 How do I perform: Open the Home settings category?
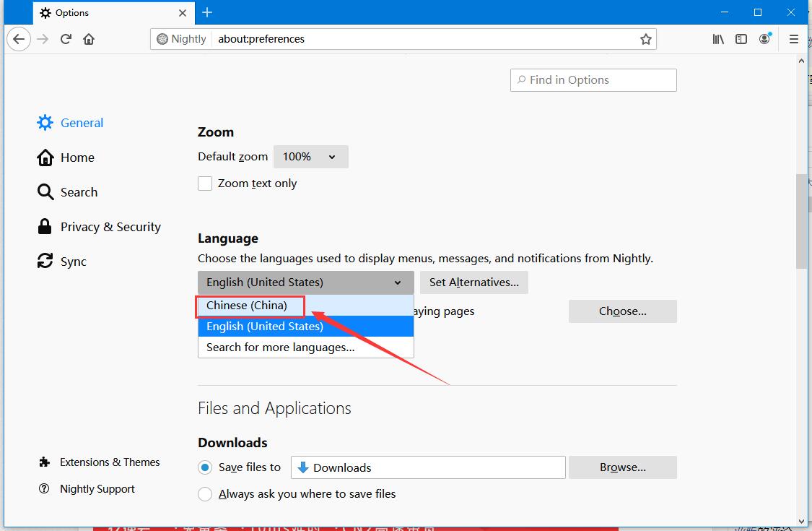66,157
